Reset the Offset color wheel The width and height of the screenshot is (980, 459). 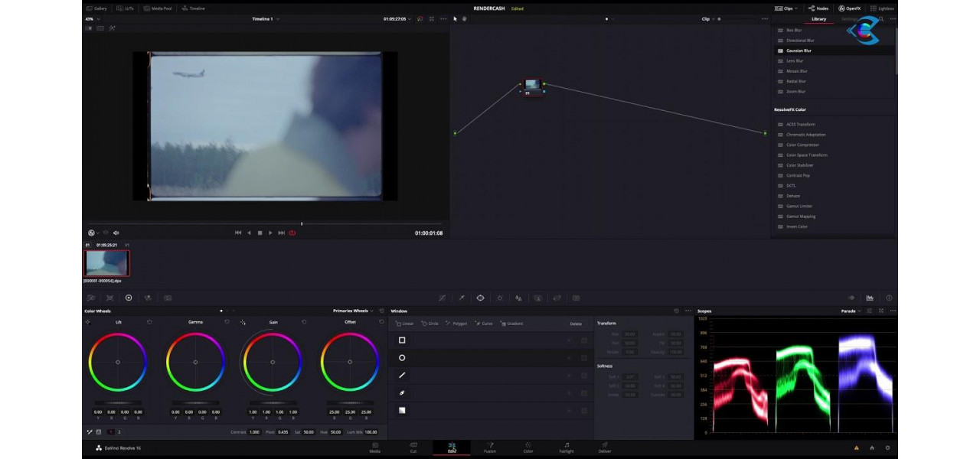pos(381,322)
